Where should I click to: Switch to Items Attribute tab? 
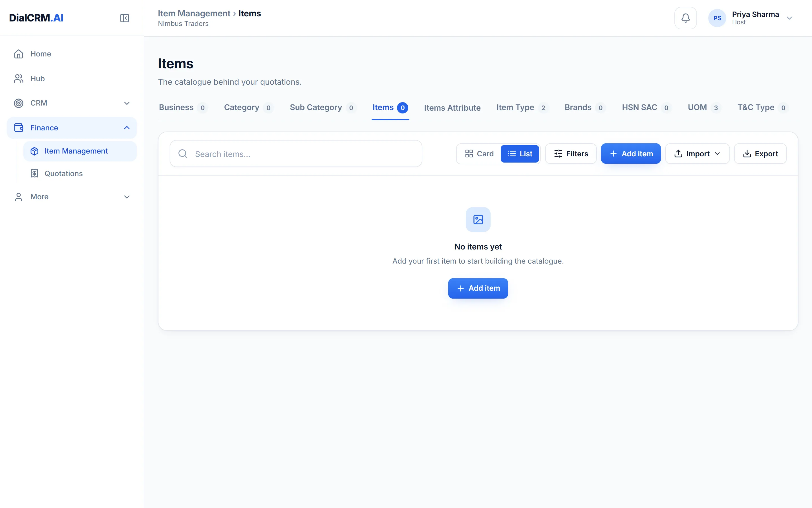pos(452,108)
